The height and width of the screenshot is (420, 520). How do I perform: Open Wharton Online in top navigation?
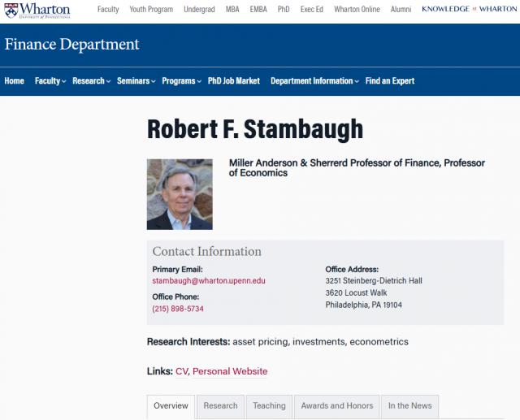coord(357,9)
